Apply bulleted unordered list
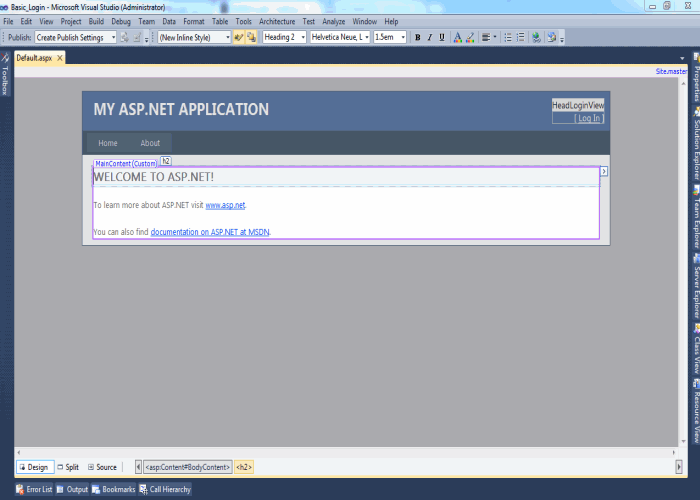The image size is (700, 500). point(508,38)
